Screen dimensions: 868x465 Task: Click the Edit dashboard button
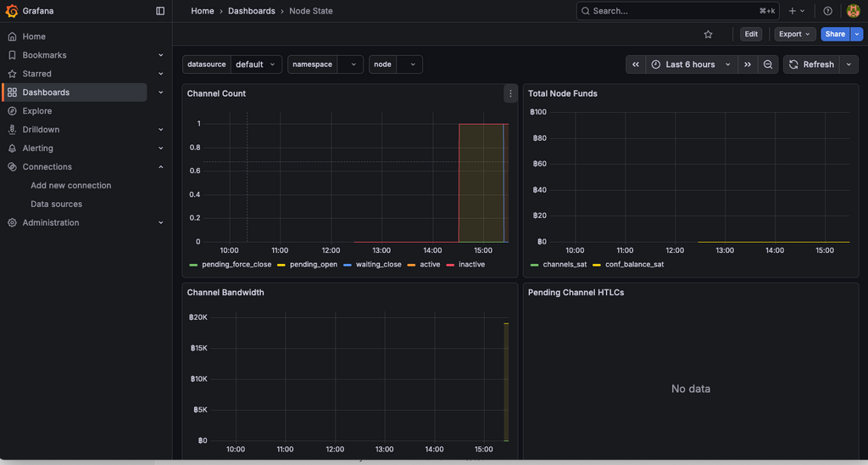[751, 34]
